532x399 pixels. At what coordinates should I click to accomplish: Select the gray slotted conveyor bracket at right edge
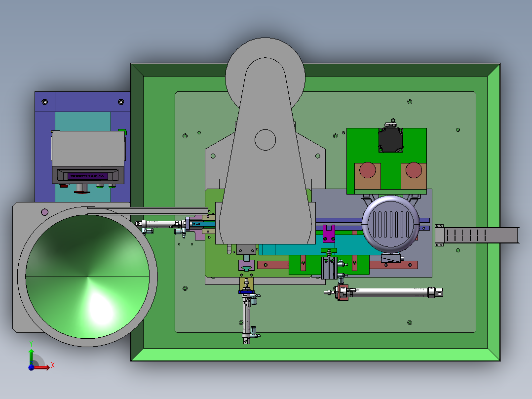click(477, 235)
